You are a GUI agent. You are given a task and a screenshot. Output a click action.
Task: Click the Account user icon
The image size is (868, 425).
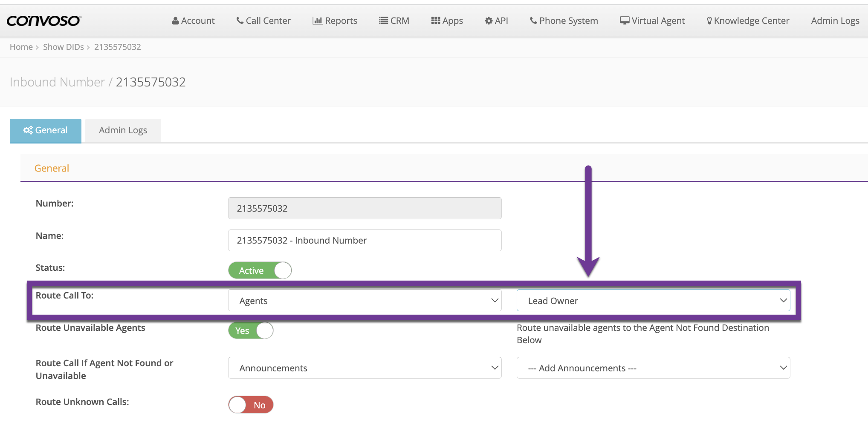coord(175,20)
